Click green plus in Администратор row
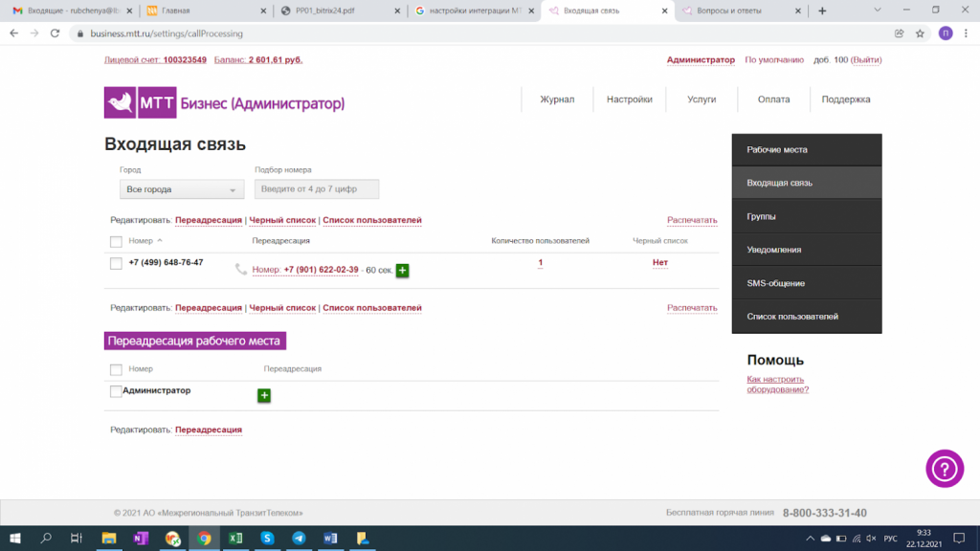This screenshot has width=980, height=551. [x=264, y=395]
